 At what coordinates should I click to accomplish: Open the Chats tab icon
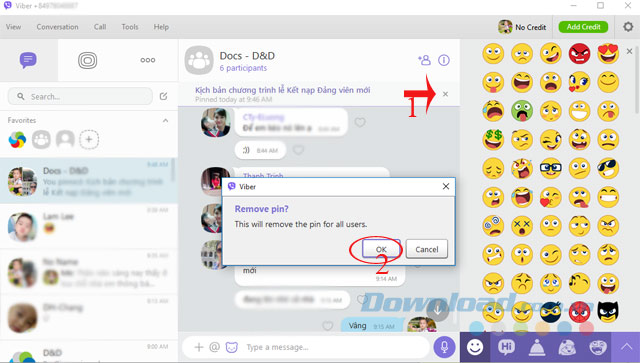28,60
